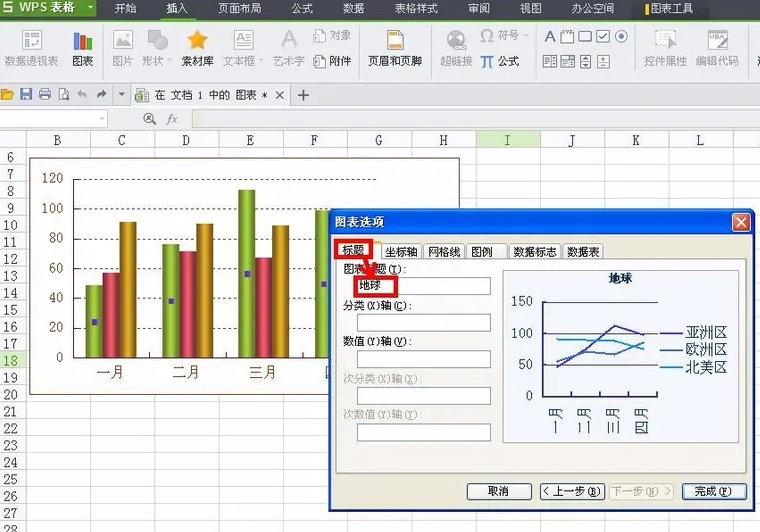
Task: Select row 18 header
Action: tap(12, 360)
